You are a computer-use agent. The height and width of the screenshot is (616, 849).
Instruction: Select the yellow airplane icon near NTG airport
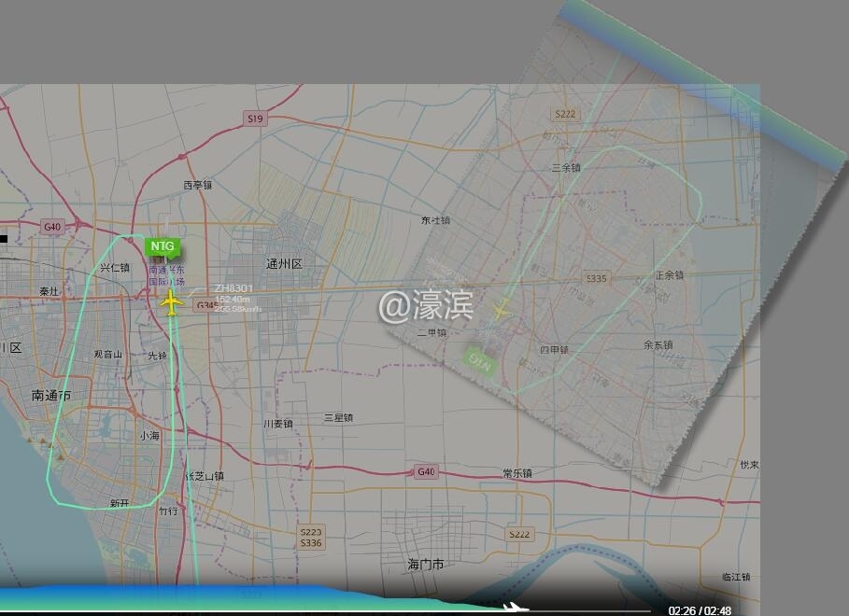(x=172, y=301)
